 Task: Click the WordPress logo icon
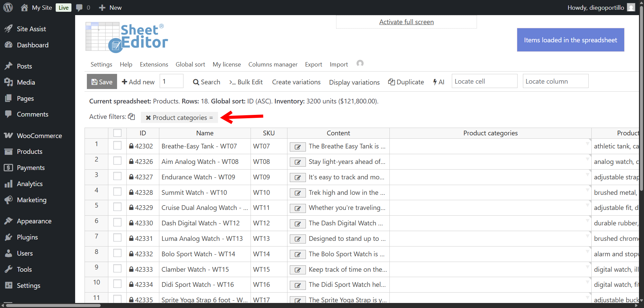8,7
